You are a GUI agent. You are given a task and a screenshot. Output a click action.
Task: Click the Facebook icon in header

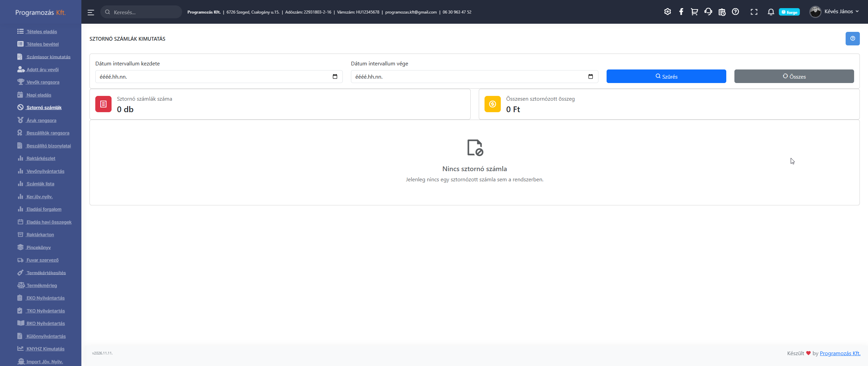(681, 12)
